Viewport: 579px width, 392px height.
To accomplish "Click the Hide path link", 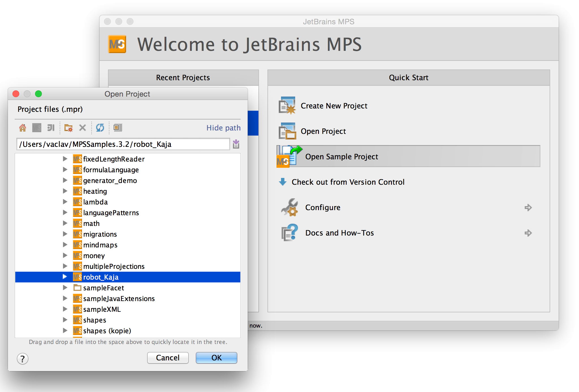I will [223, 128].
